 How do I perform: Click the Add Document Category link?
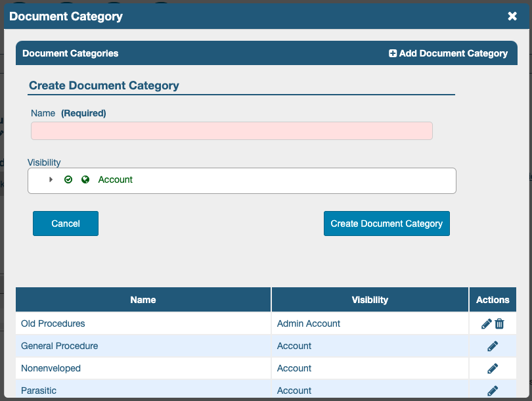click(x=453, y=53)
